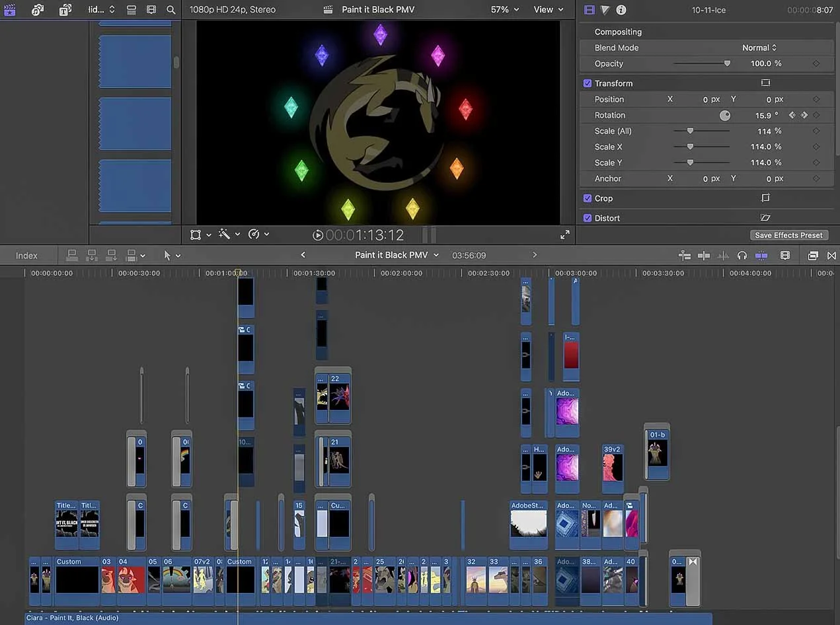
Task: Activate the Distort onscreen controls icon
Action: [x=765, y=217]
